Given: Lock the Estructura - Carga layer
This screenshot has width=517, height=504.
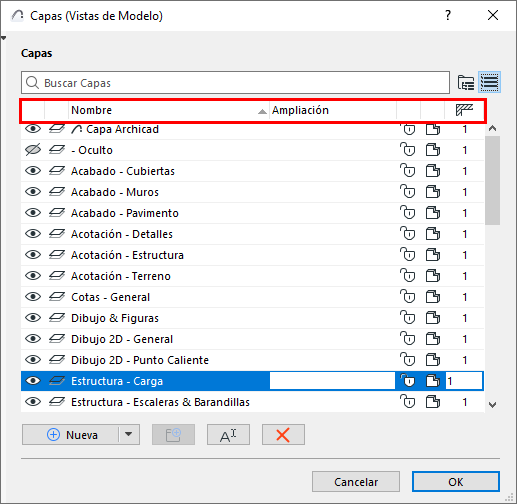Looking at the screenshot, I should tap(408, 381).
